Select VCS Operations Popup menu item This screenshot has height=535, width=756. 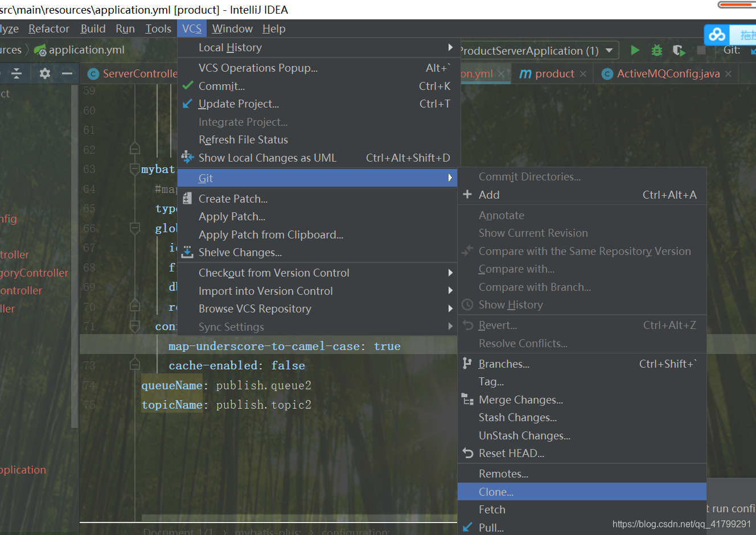click(x=319, y=68)
